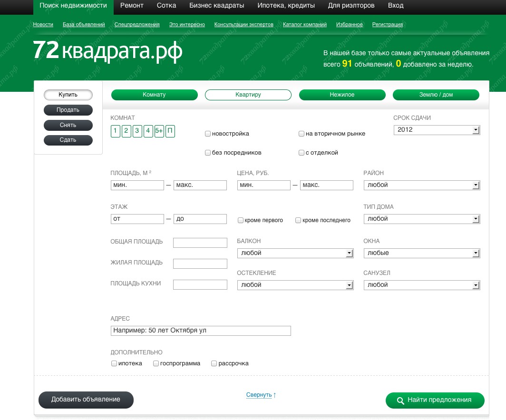Follow the База объявлений link
This screenshot has width=506, height=420.
pos(84,25)
